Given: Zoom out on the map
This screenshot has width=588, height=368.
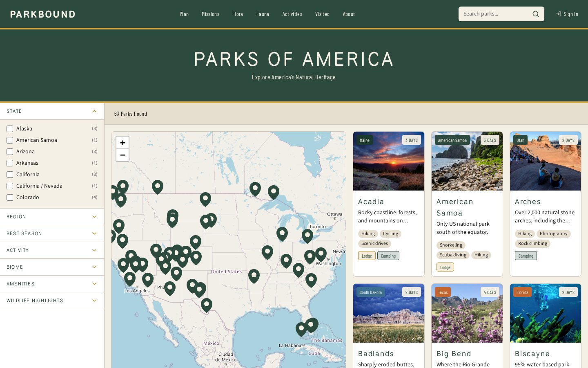Looking at the screenshot, I should pyautogui.click(x=122, y=155).
